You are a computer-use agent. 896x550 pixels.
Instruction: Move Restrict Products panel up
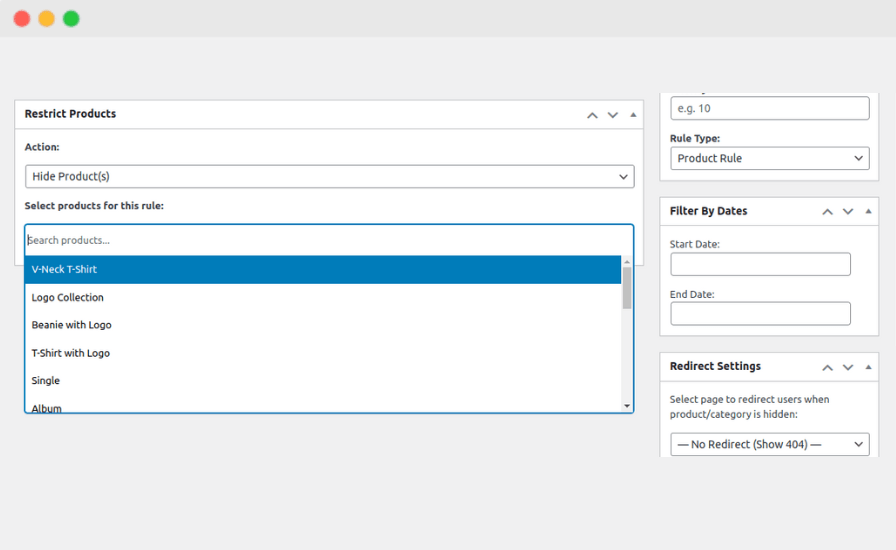coord(592,115)
